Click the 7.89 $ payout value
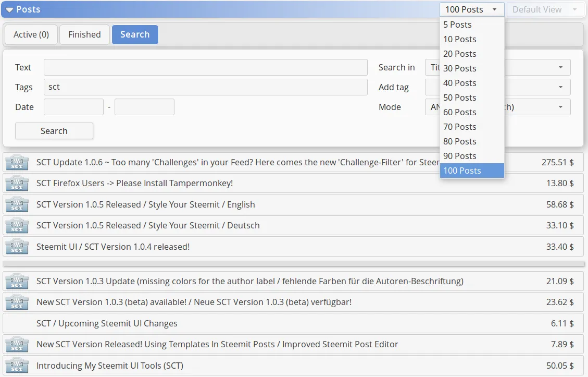Screen dimensions: 588x377 (562, 344)
